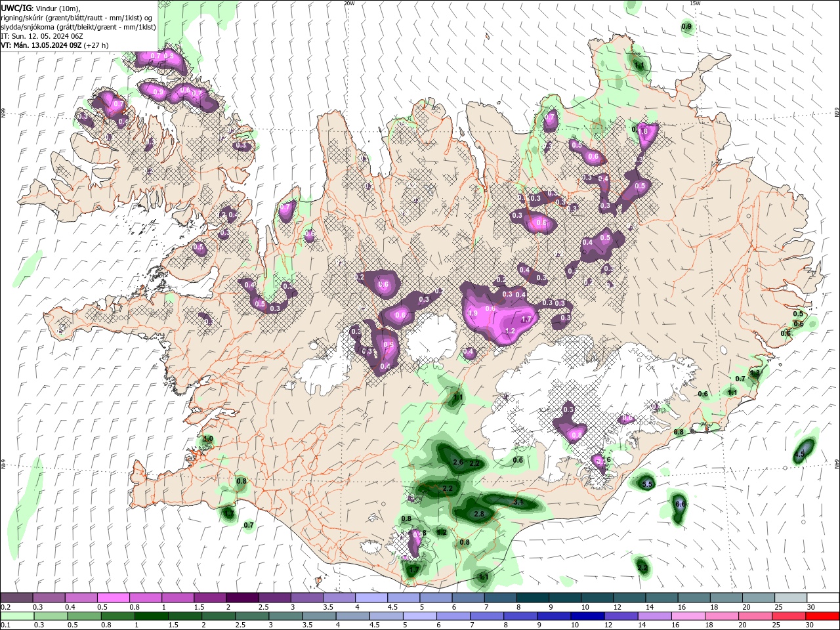Image resolution: width=840 pixels, height=630 pixels.
Task: Click the 'UWC/IG: Vindur (10m)' title line
Action: (x=40, y=8)
